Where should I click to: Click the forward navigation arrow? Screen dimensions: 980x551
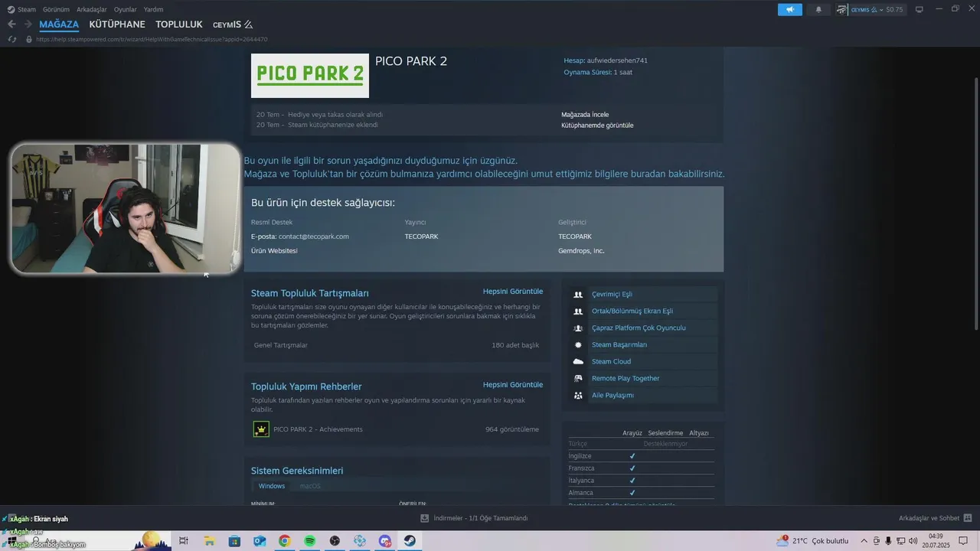(x=28, y=24)
